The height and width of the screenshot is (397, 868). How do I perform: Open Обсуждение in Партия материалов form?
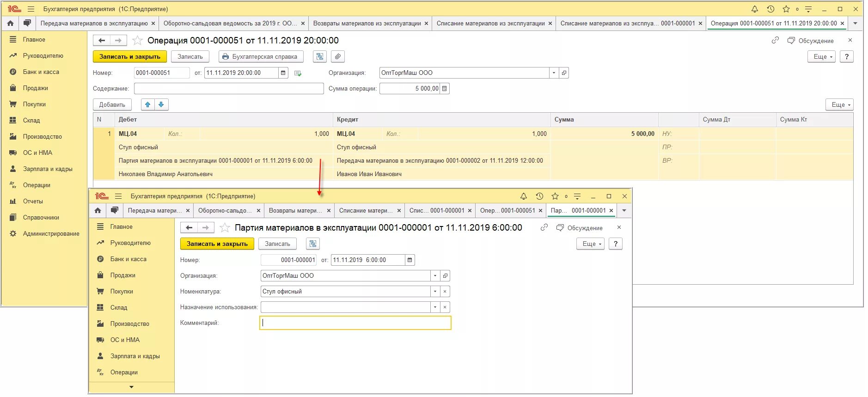[x=580, y=228]
